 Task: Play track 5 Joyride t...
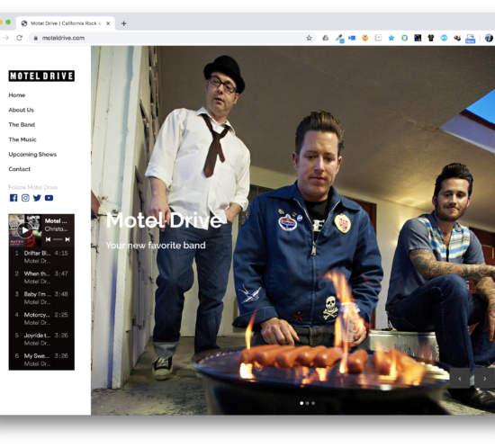pyautogui.click(x=41, y=339)
